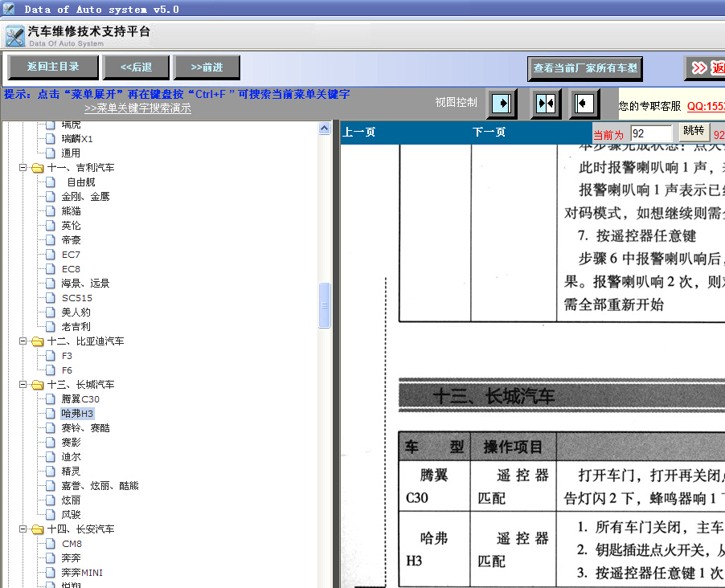The width and height of the screenshot is (725, 588).
Task: Select 精灵 in the tree
Action: click(72, 471)
